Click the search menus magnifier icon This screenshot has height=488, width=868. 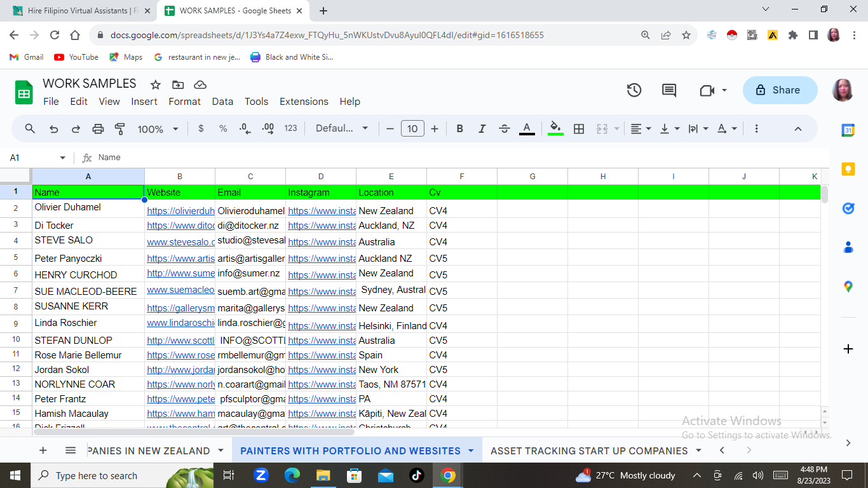pos(30,128)
